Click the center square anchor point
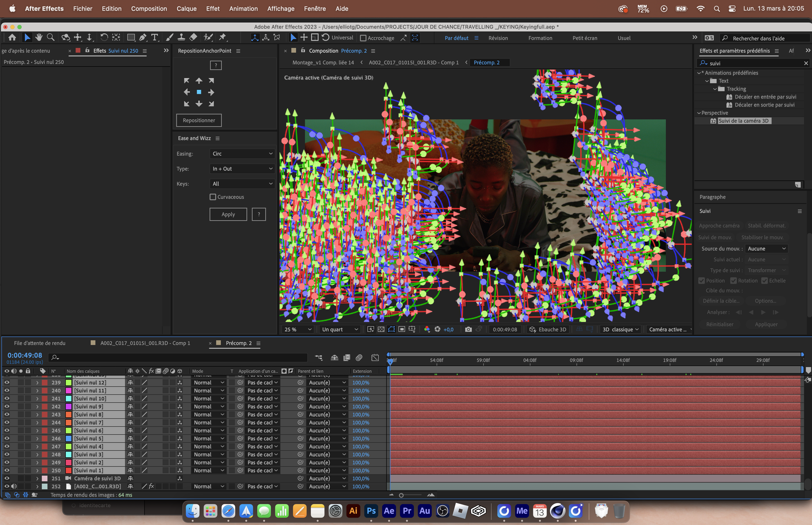The width and height of the screenshot is (812, 525). pos(199,92)
